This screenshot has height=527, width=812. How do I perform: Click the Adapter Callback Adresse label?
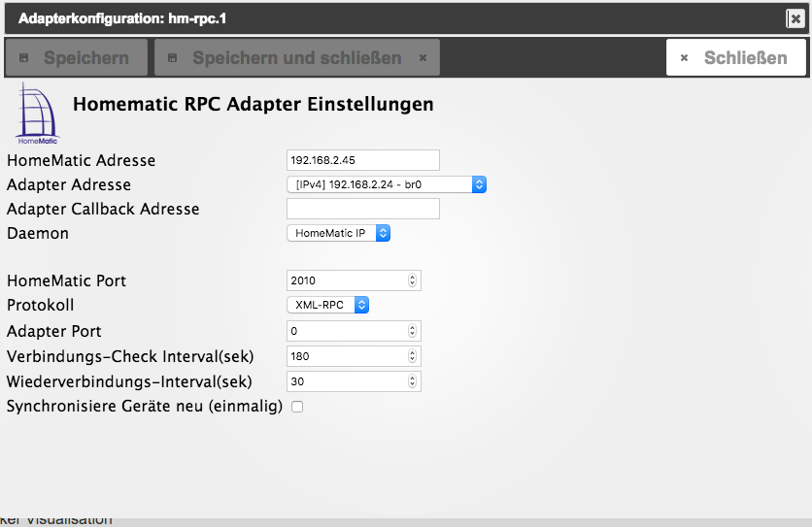(x=103, y=209)
